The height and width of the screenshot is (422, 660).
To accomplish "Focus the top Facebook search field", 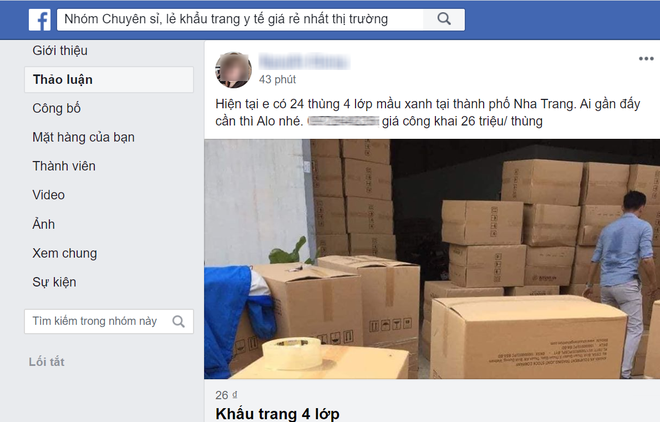I will (240, 19).
